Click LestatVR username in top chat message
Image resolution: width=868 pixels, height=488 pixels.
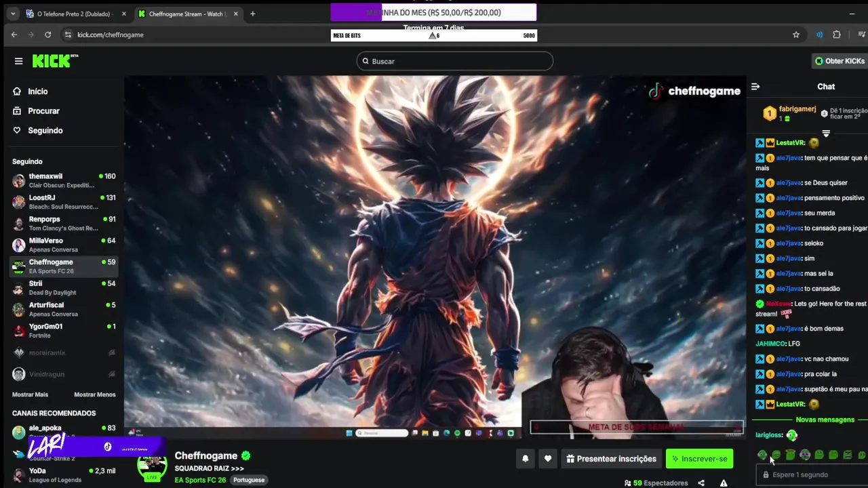click(791, 143)
